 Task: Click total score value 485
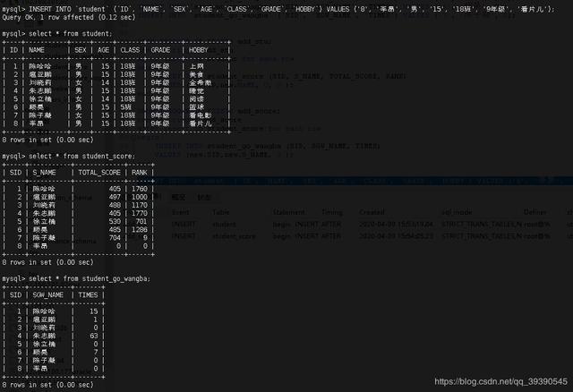pos(115,230)
